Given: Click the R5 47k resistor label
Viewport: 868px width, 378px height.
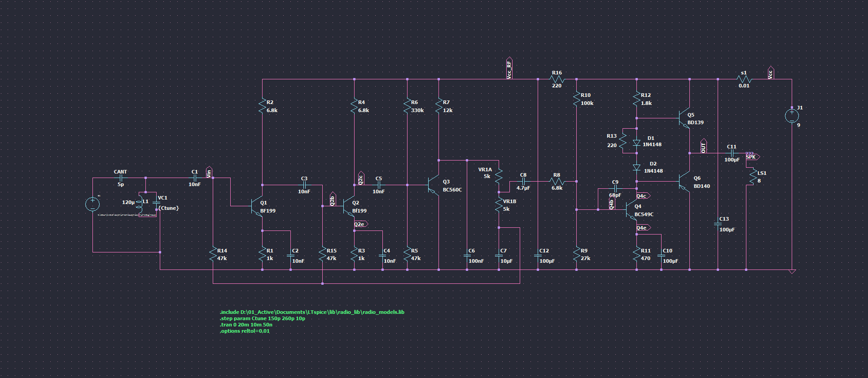Looking at the screenshot, I should click(416, 255).
